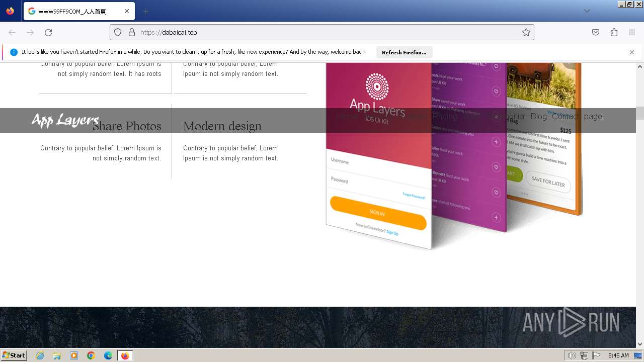Image resolution: width=644 pixels, height=362 pixels.
Task: Save page to Pocket
Action: 596,32
